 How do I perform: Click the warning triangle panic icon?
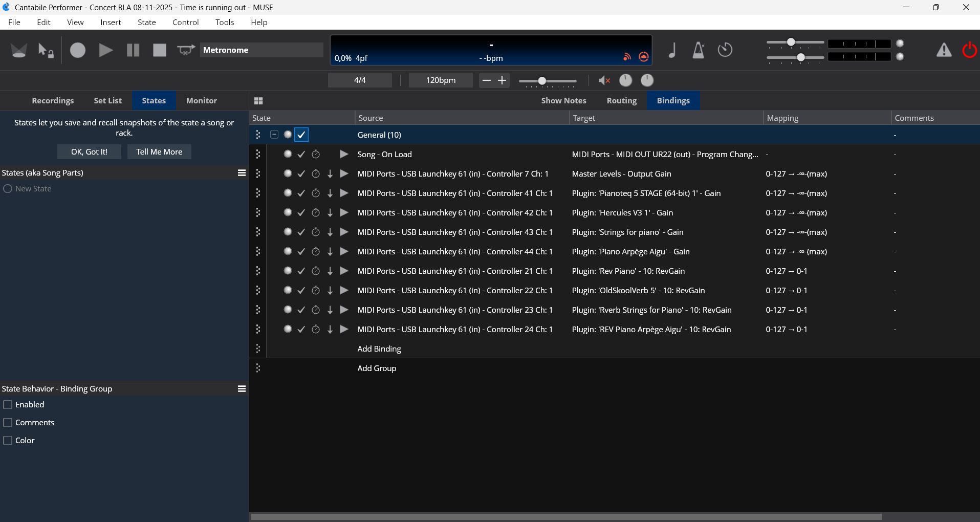(x=944, y=50)
